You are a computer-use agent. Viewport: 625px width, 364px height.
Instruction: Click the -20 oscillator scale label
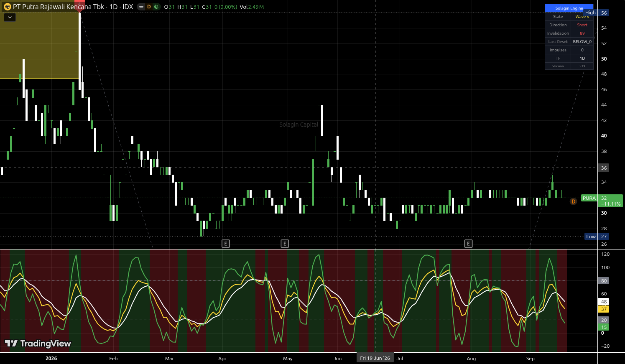pyautogui.click(x=605, y=346)
